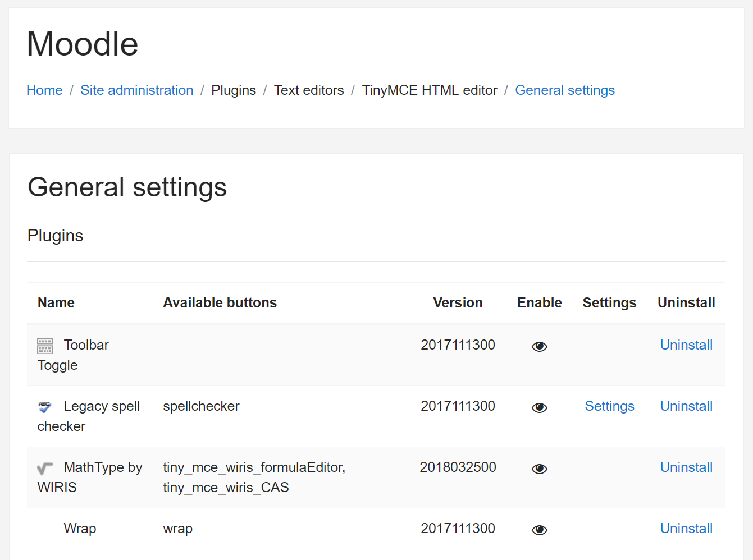This screenshot has height=560, width=753.
Task: Open Site administration breadcrumb link
Action: [136, 90]
